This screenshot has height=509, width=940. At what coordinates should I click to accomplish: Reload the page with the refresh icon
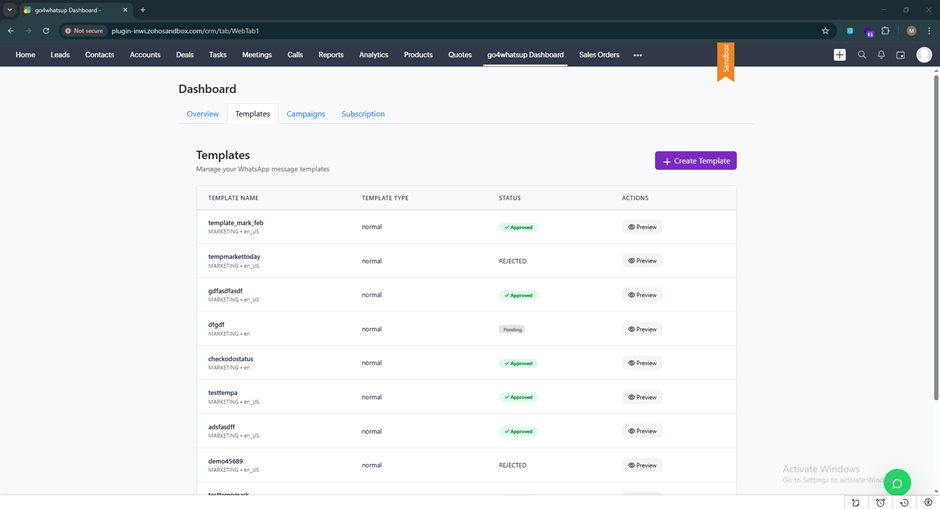[46, 31]
